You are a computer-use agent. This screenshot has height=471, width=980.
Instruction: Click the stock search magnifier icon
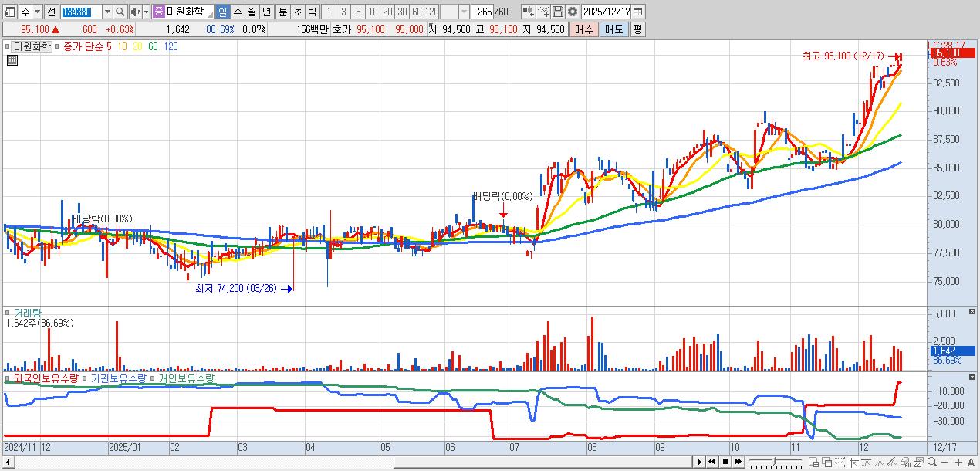coord(120,12)
